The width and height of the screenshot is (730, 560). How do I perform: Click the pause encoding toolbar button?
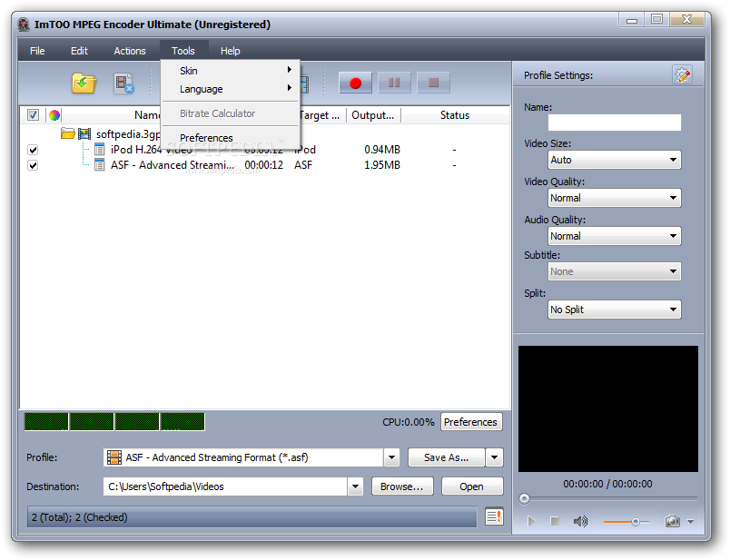pyautogui.click(x=394, y=83)
